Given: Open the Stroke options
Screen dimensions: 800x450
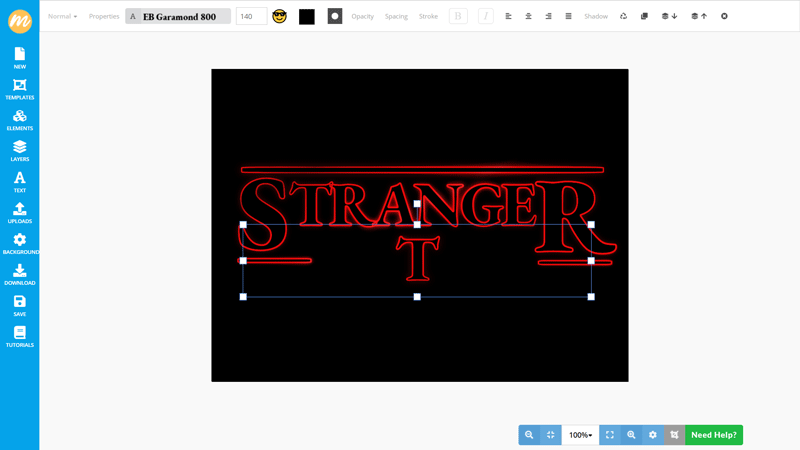Looking at the screenshot, I should [x=428, y=16].
